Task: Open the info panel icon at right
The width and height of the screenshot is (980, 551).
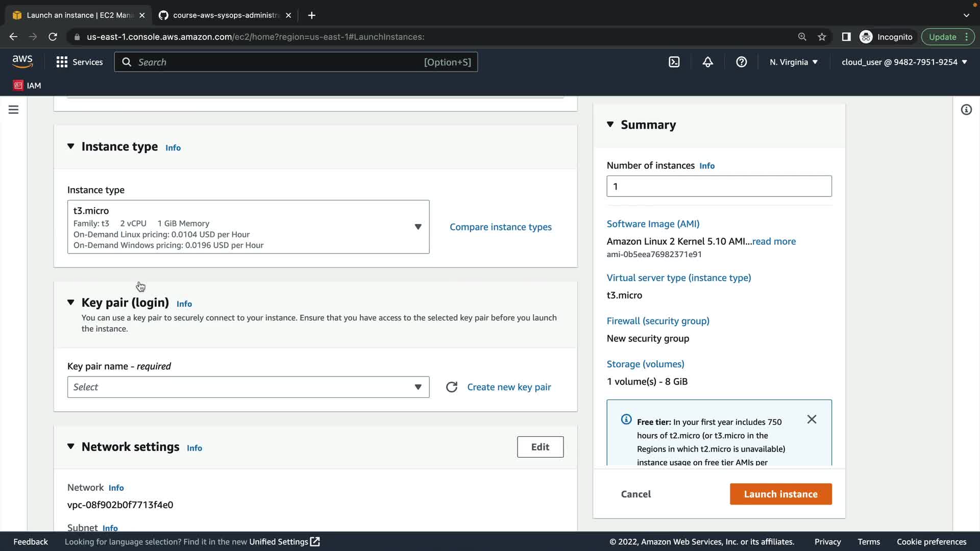Action: coord(966,110)
